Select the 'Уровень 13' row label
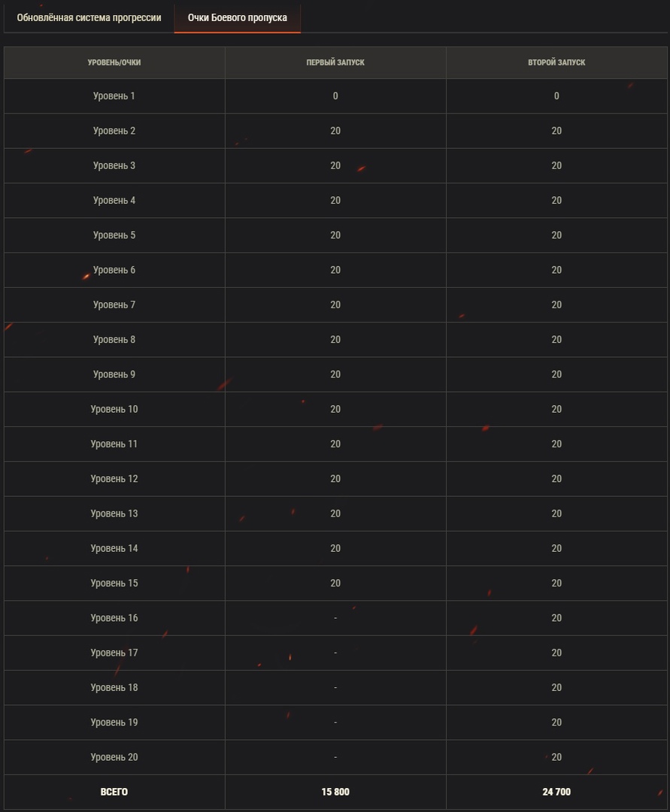The height and width of the screenshot is (812, 670). pyautogui.click(x=114, y=514)
